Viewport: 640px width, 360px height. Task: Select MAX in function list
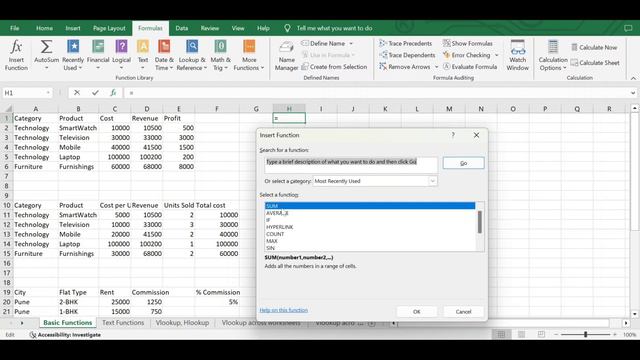click(370, 241)
